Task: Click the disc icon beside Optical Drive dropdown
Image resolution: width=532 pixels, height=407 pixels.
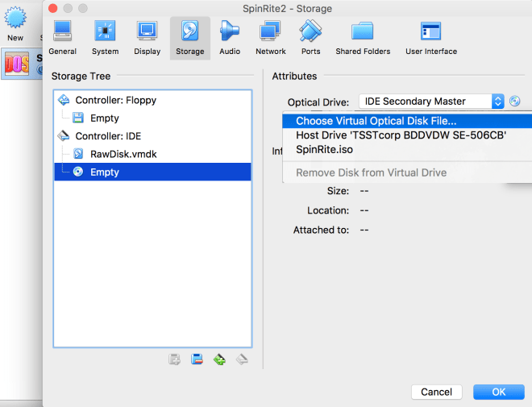Action: 515,102
